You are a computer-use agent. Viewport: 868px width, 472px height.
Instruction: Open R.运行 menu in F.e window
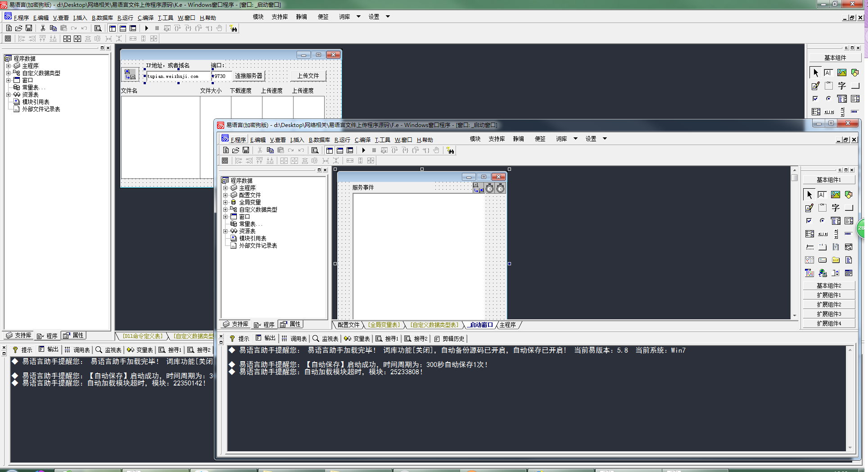(342, 140)
